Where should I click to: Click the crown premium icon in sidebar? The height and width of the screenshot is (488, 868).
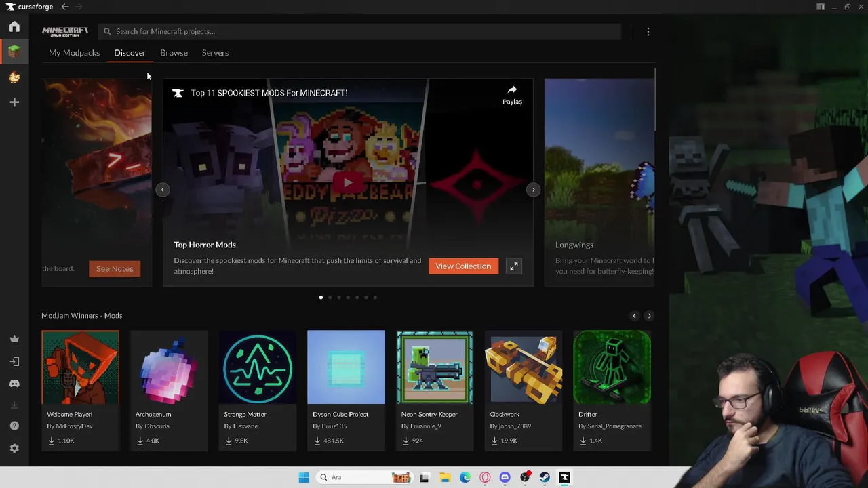tap(14, 339)
